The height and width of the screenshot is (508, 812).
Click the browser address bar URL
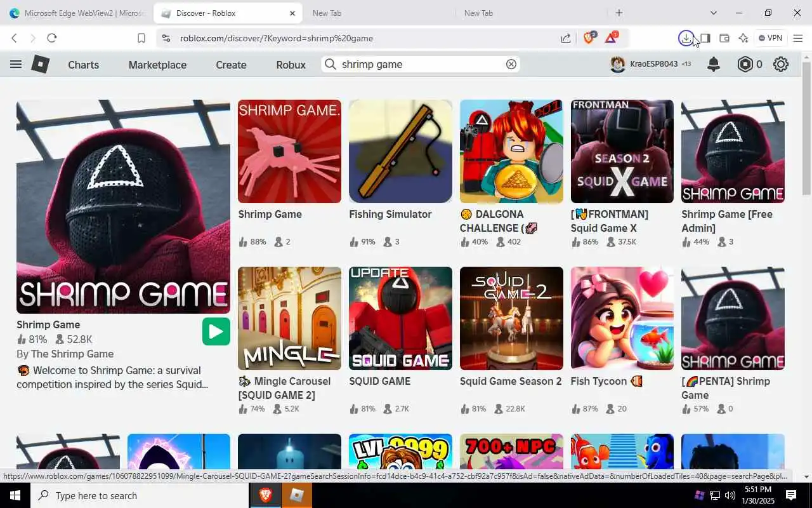[x=277, y=38]
